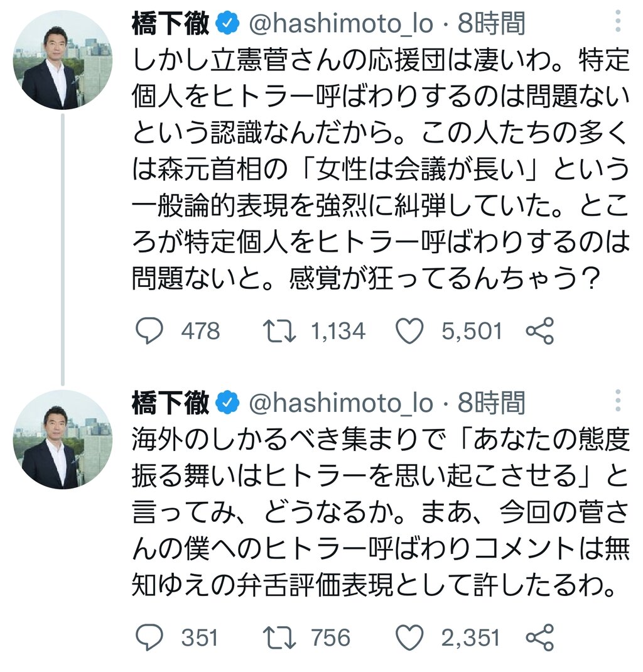The image size is (643, 672).
Task: Retweet the second tweet with 756 retweets
Action: pos(279,637)
